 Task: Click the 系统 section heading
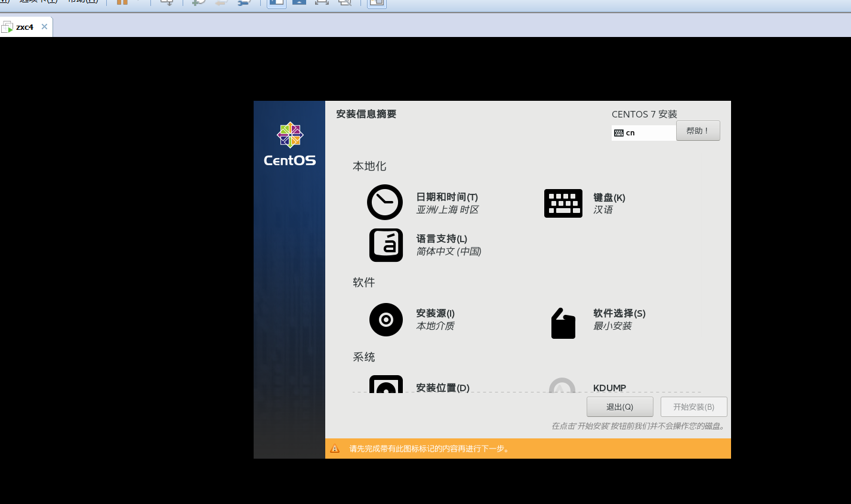(x=363, y=357)
